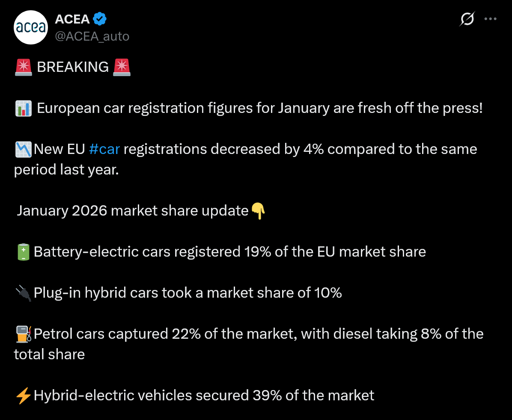
Task: Click the electric plug emoji
Action: click(23, 293)
